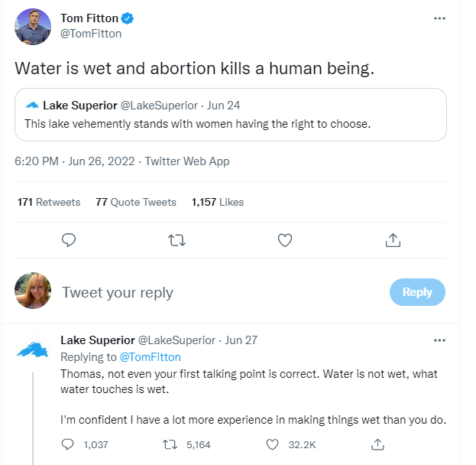476x465 pixels.
Task: Like Tom Fitton's main tweet
Action: coord(285,240)
